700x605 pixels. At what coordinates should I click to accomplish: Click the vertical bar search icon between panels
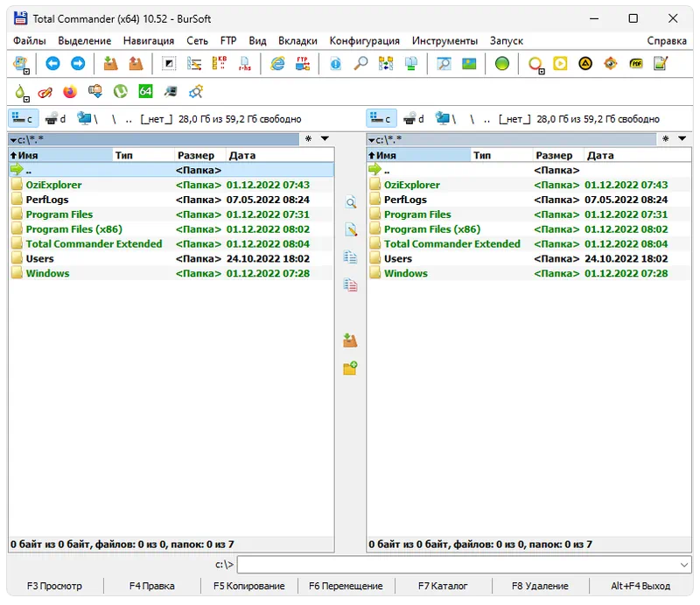coord(351,202)
